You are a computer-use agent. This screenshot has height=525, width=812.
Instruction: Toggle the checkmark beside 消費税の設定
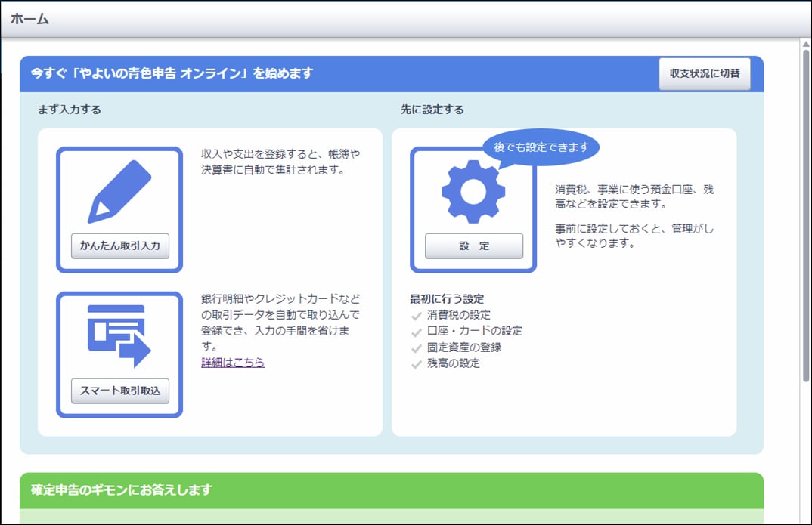coord(416,317)
